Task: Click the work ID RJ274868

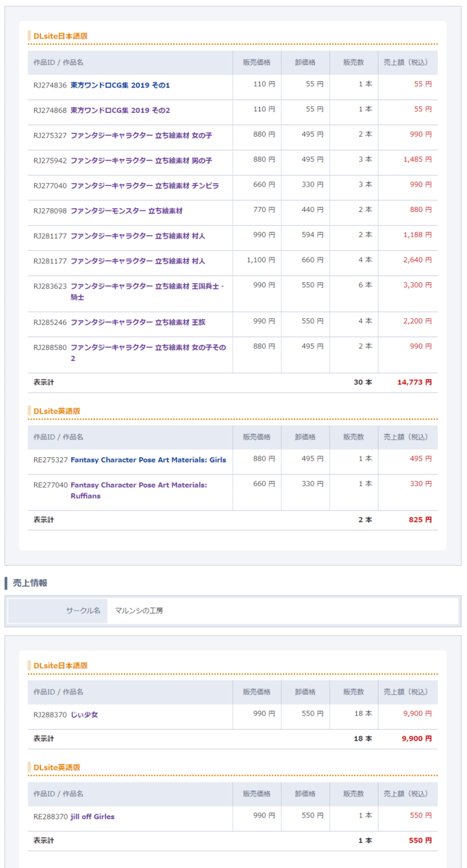Action: (x=50, y=110)
